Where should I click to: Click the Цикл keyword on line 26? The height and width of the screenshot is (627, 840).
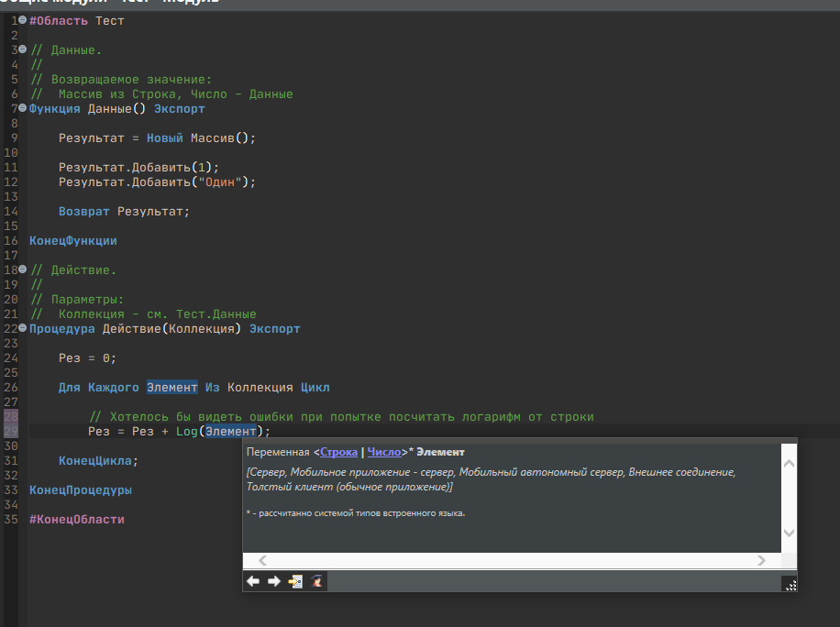tap(315, 388)
